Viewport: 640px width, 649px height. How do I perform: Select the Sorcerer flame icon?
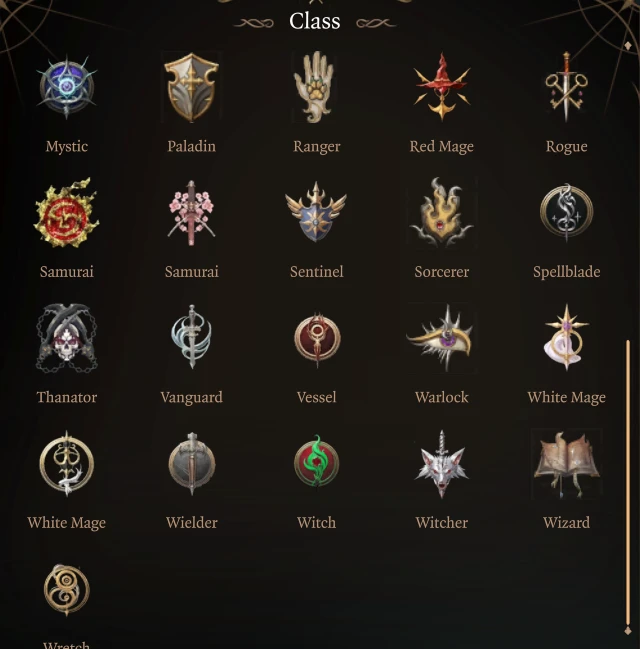click(441, 213)
